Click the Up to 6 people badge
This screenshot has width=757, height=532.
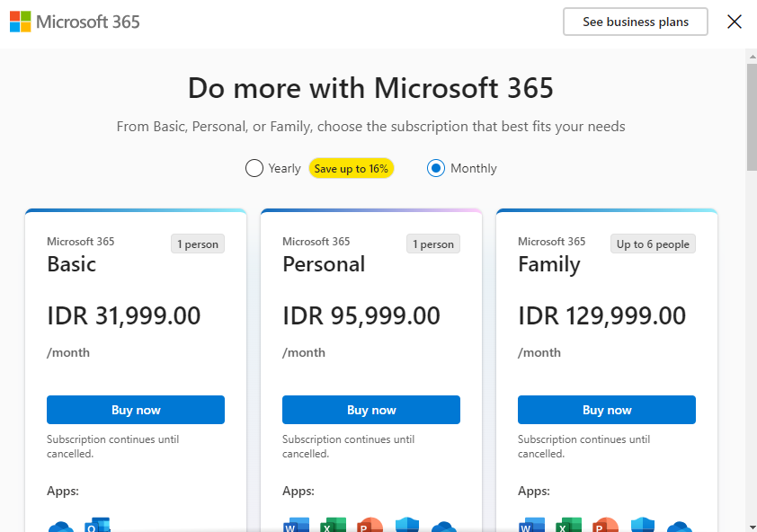point(653,244)
